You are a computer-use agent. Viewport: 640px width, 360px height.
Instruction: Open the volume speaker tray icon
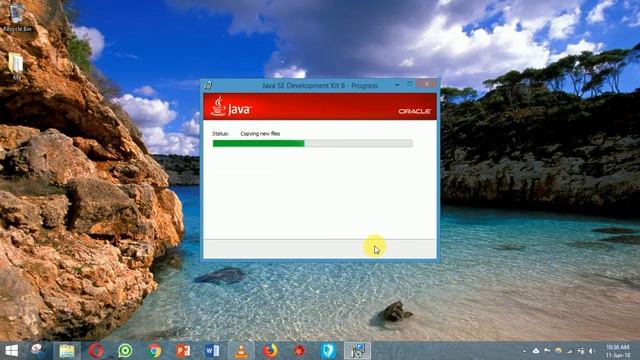pyautogui.click(x=591, y=351)
